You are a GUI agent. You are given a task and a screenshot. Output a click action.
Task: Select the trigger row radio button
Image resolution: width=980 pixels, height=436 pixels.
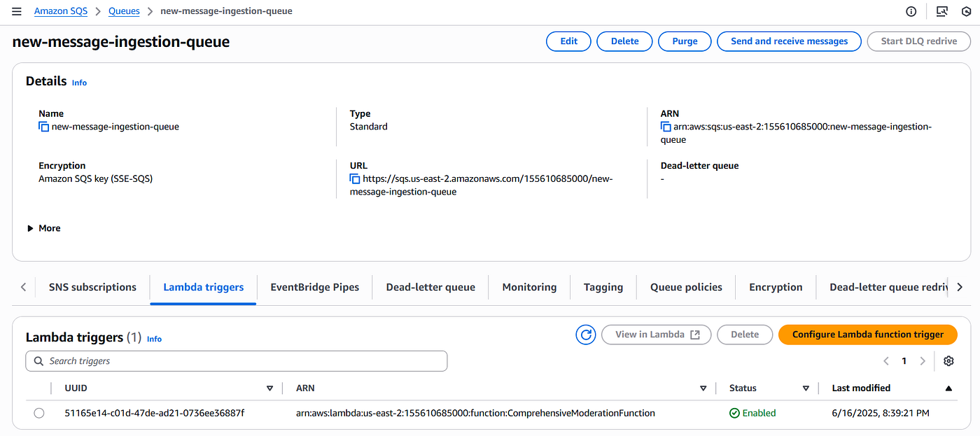click(39, 414)
